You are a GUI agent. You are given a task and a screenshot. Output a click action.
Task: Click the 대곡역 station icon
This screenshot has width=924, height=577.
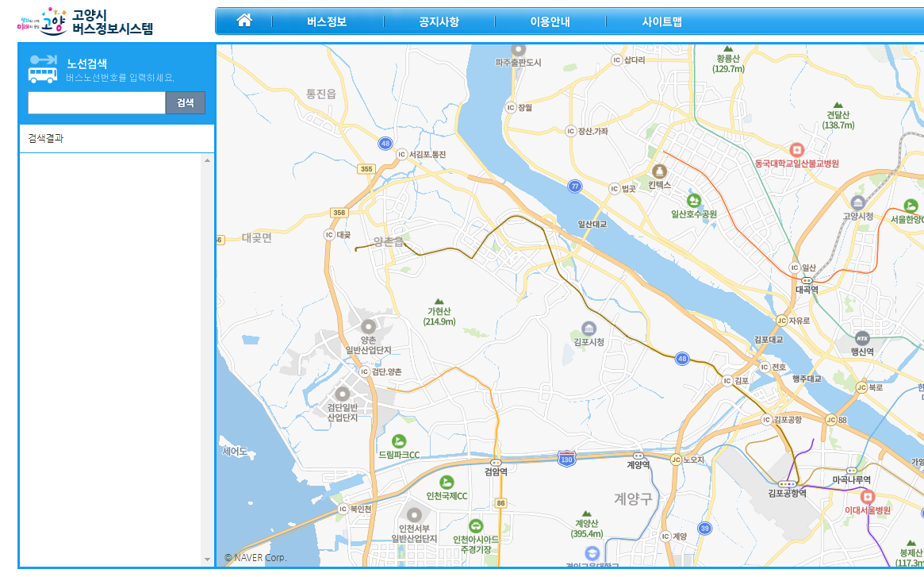point(807,281)
